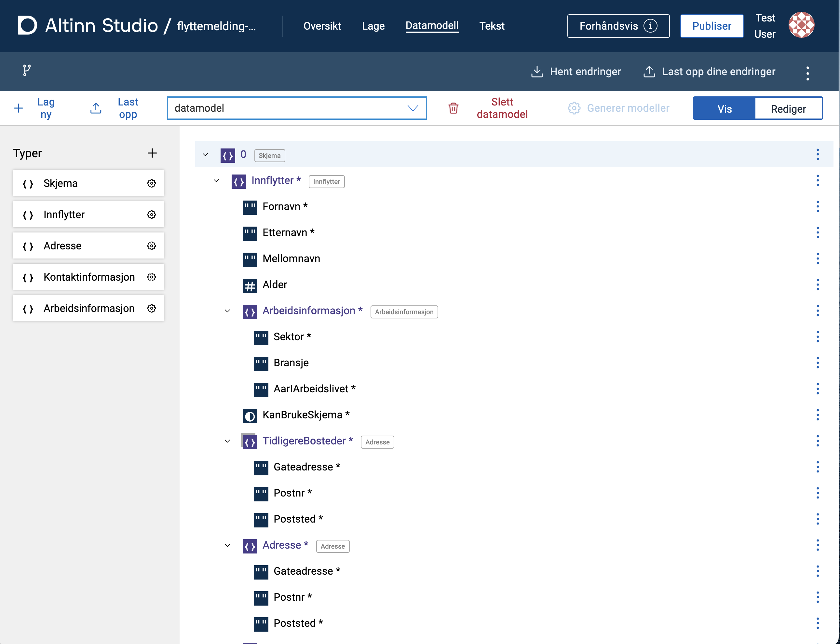This screenshot has height=644, width=840.
Task: Click the trash icon for Slett datamodel
Action: (x=453, y=108)
